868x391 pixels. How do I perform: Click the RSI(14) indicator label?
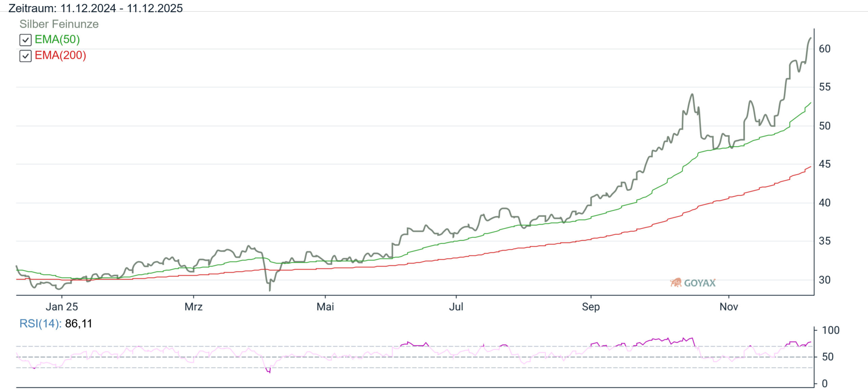[x=40, y=323]
